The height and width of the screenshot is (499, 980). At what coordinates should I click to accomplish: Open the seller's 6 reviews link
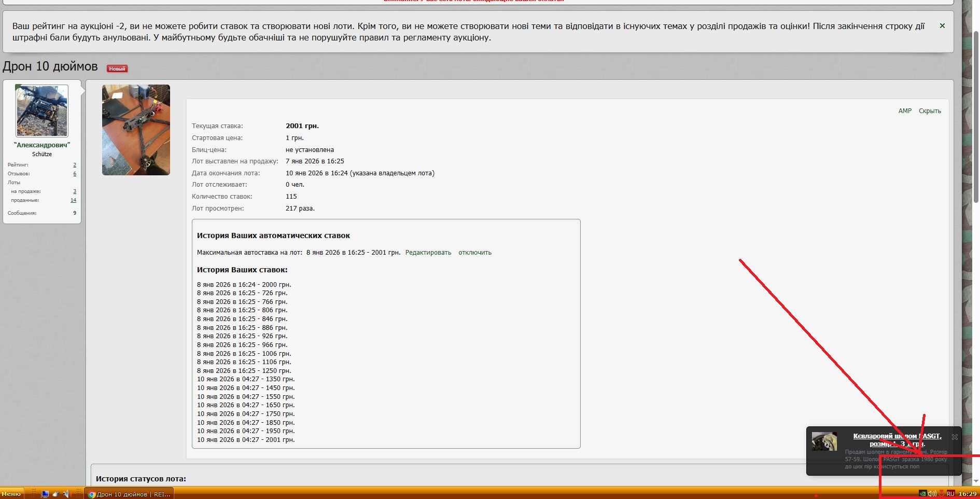[75, 174]
